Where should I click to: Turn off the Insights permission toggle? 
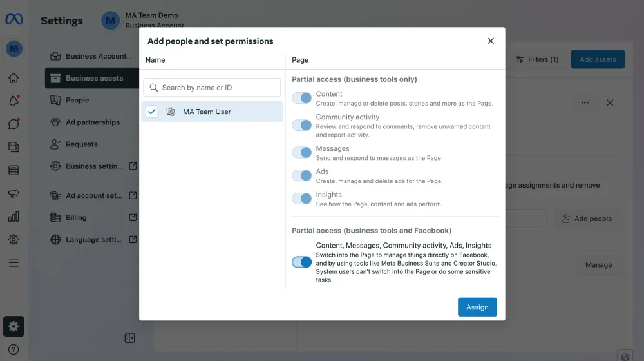click(301, 199)
